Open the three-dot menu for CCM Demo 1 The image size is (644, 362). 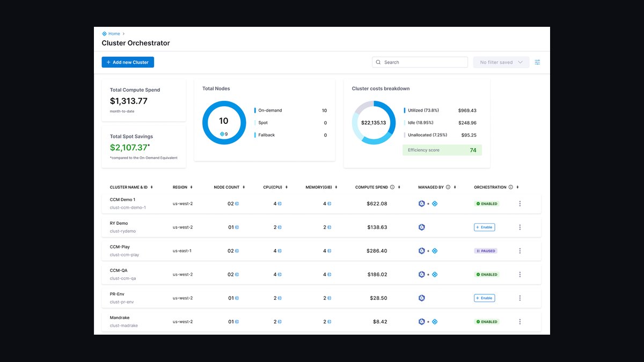click(x=519, y=204)
